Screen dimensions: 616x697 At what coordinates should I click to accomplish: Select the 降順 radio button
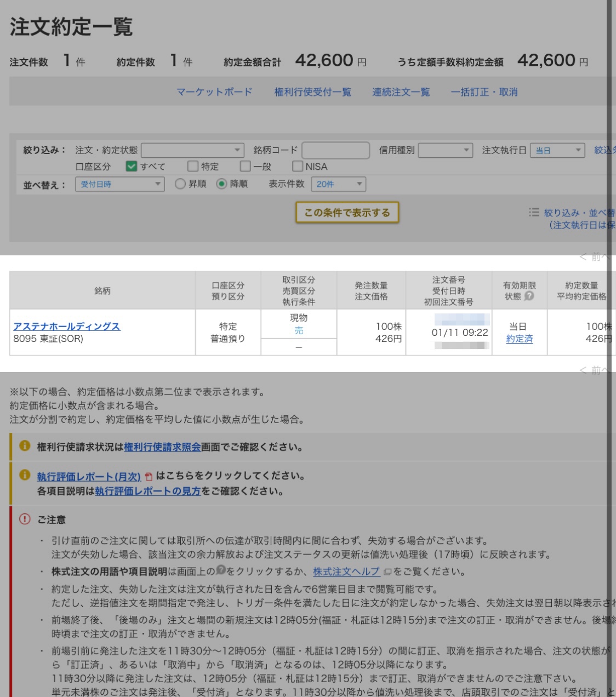(221, 184)
